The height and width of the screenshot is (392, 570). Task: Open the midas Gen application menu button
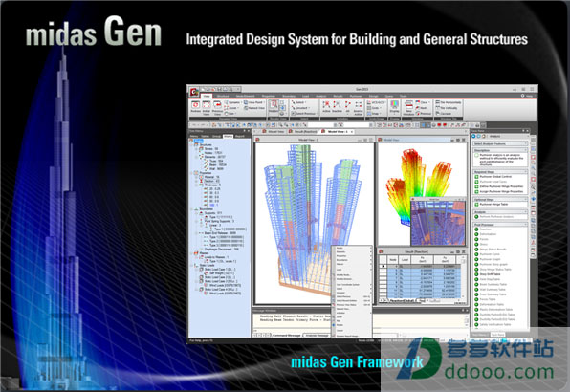pyautogui.click(x=194, y=92)
